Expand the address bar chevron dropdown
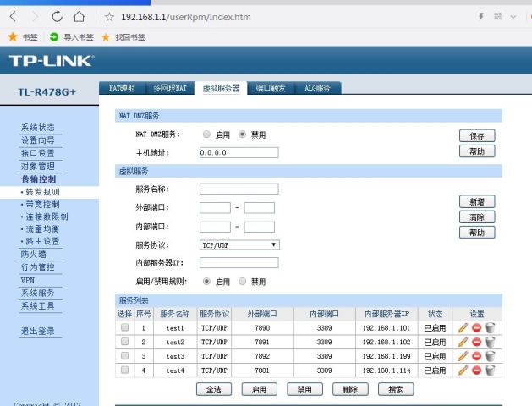The image size is (532, 406). [513, 17]
